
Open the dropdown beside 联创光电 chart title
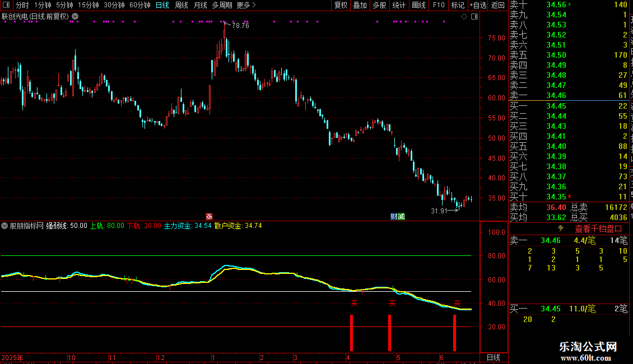click(75, 16)
